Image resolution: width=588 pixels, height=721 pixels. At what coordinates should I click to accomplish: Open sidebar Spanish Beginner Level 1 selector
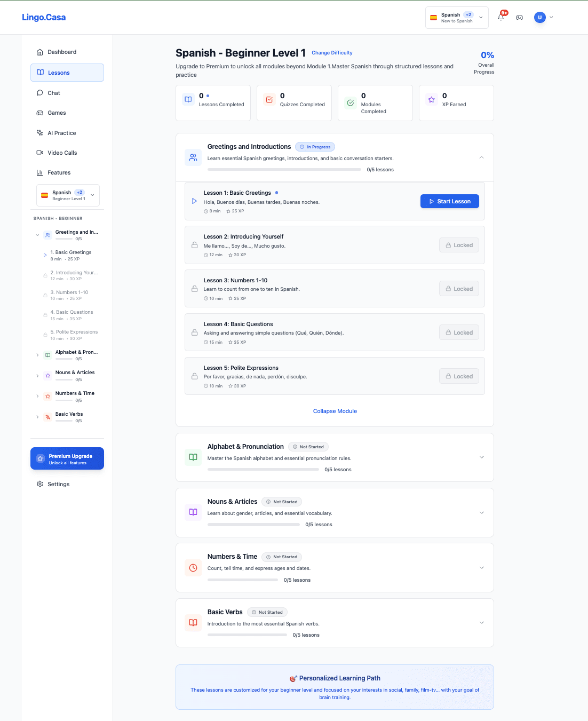[68, 195]
